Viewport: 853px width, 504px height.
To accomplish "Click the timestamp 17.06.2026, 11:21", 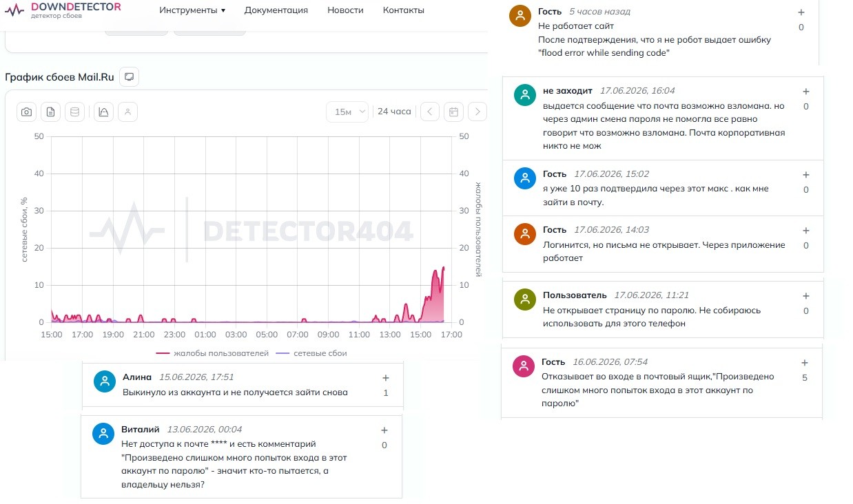I will point(652,295).
